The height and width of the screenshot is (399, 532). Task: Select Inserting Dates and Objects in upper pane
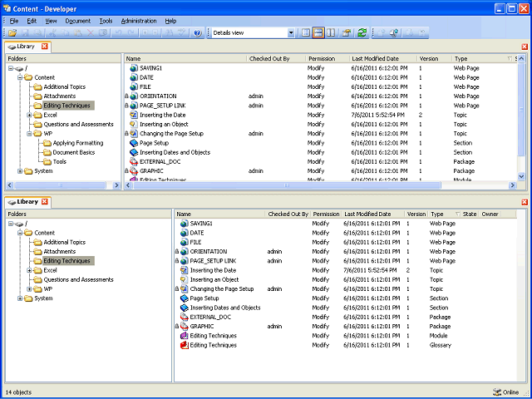click(x=175, y=152)
